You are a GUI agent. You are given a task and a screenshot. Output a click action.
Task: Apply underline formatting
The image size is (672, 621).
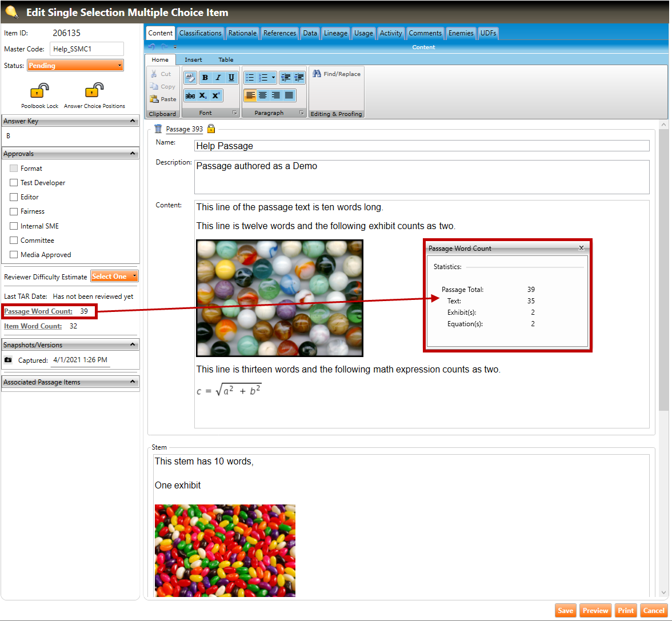click(231, 78)
